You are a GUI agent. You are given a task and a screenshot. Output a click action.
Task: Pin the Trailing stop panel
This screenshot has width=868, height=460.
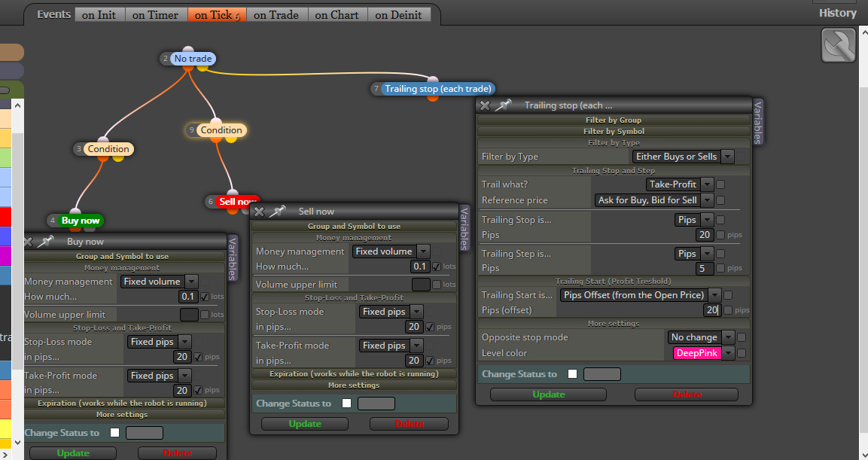503,105
